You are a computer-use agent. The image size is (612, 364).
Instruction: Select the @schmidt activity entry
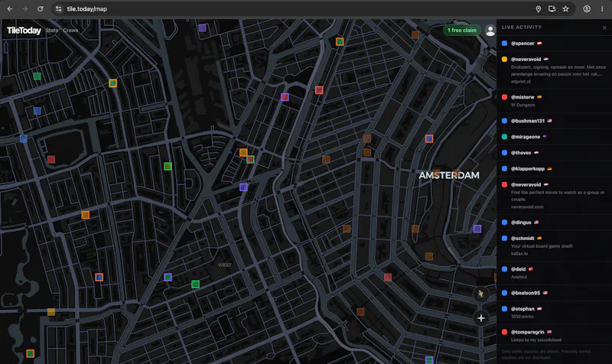554,245
